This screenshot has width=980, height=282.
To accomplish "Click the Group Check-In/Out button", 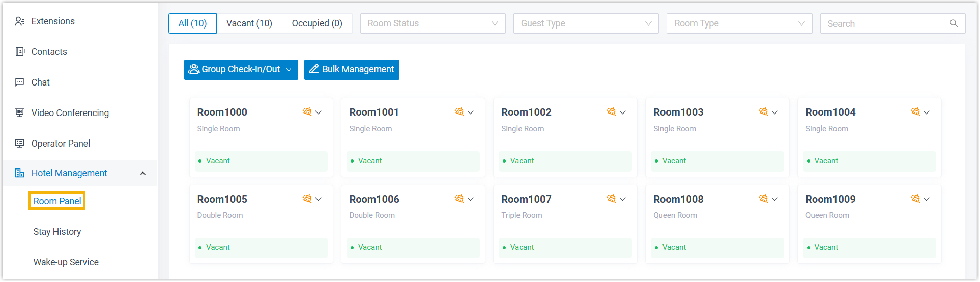I will (x=241, y=70).
